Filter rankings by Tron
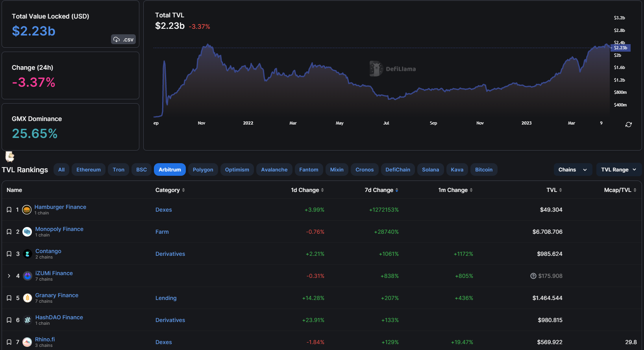Image resolution: width=644 pixels, height=350 pixels. click(x=118, y=169)
